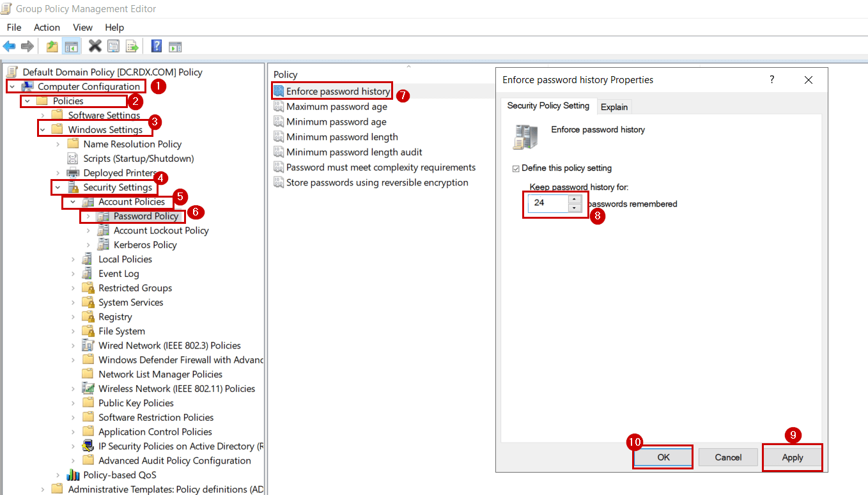This screenshot has height=495, width=868.
Task: Click the Forward navigation arrow icon
Action: pyautogui.click(x=27, y=45)
